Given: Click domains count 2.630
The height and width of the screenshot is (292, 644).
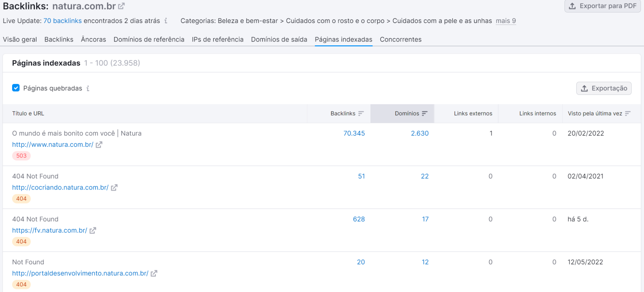Looking at the screenshot, I should point(420,133).
